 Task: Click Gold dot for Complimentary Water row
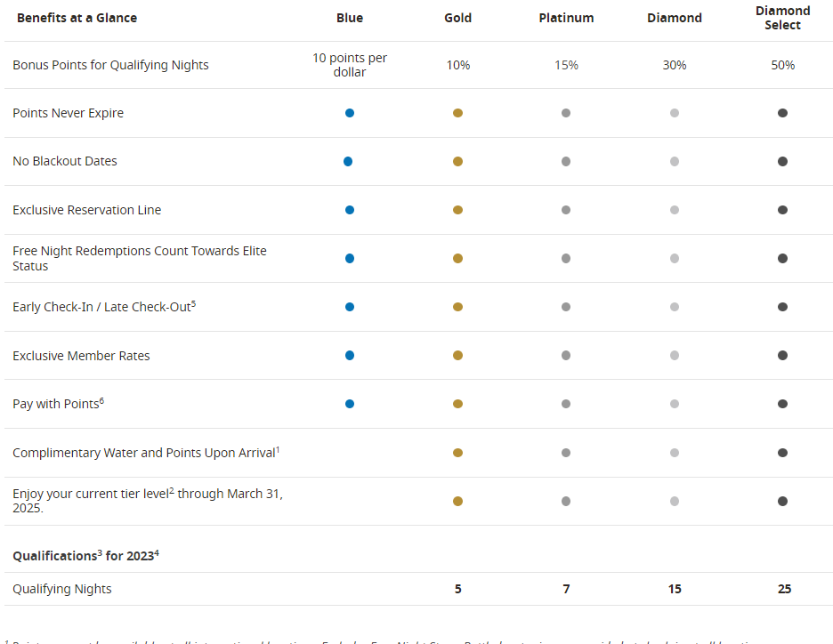click(x=457, y=453)
